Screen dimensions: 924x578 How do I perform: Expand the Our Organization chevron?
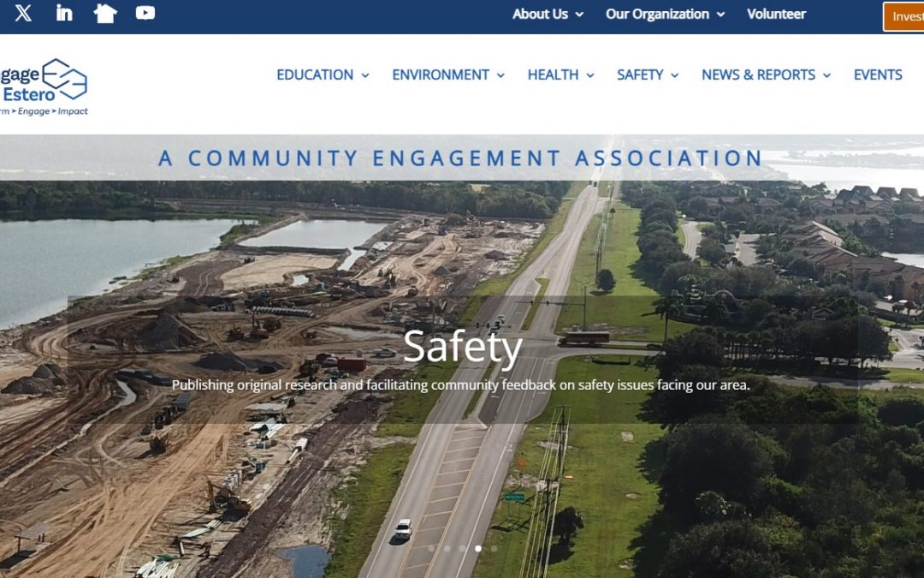720,15
